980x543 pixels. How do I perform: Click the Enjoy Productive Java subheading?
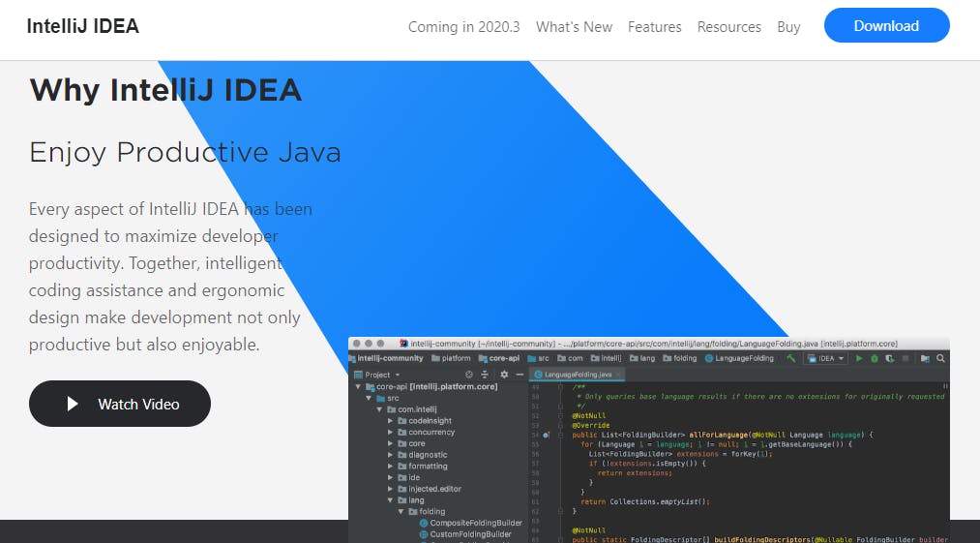(185, 152)
